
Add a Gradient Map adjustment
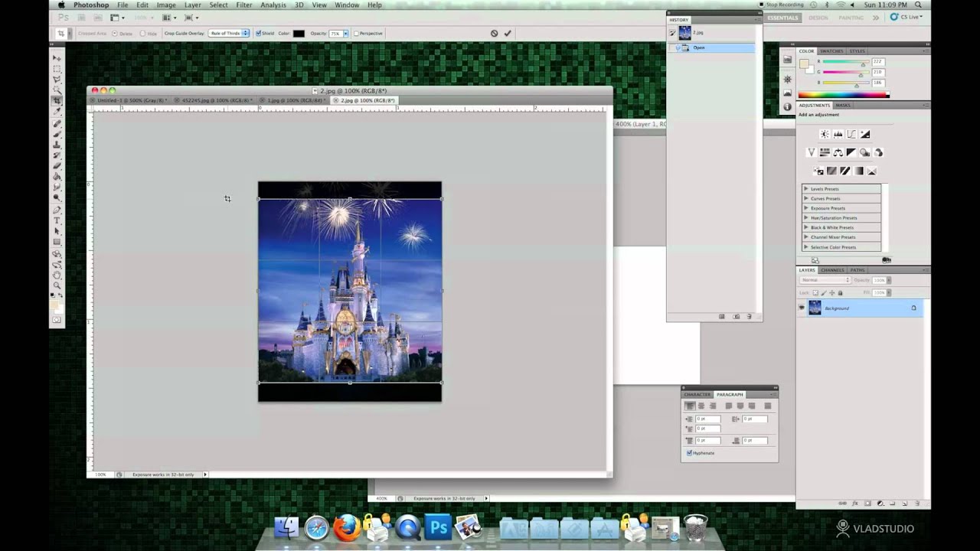click(858, 171)
